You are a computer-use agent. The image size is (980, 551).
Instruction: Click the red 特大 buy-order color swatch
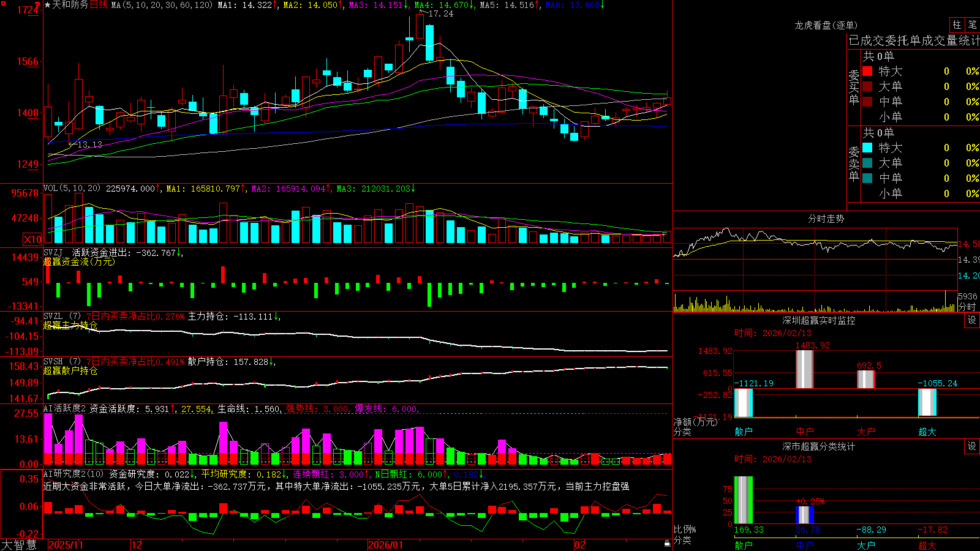(867, 71)
